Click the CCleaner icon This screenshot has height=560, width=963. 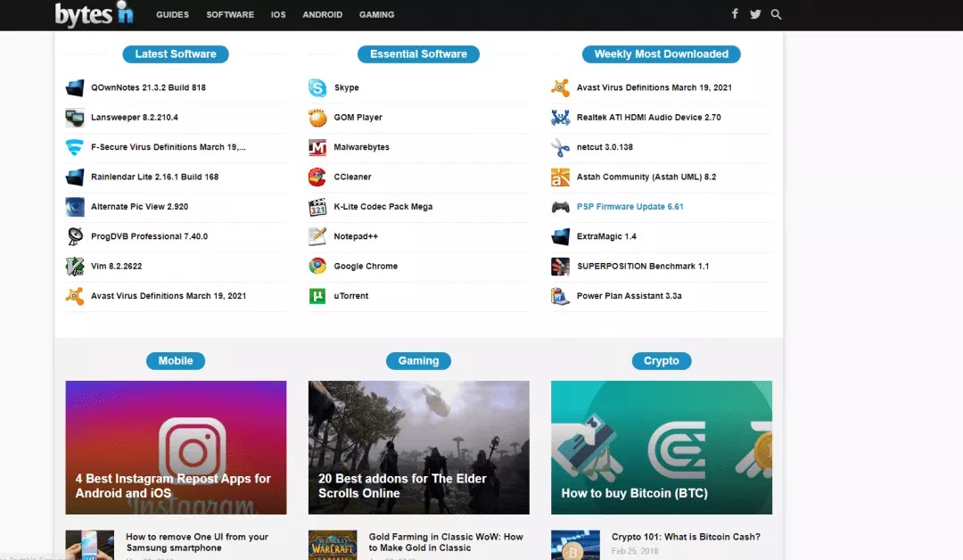(x=317, y=177)
